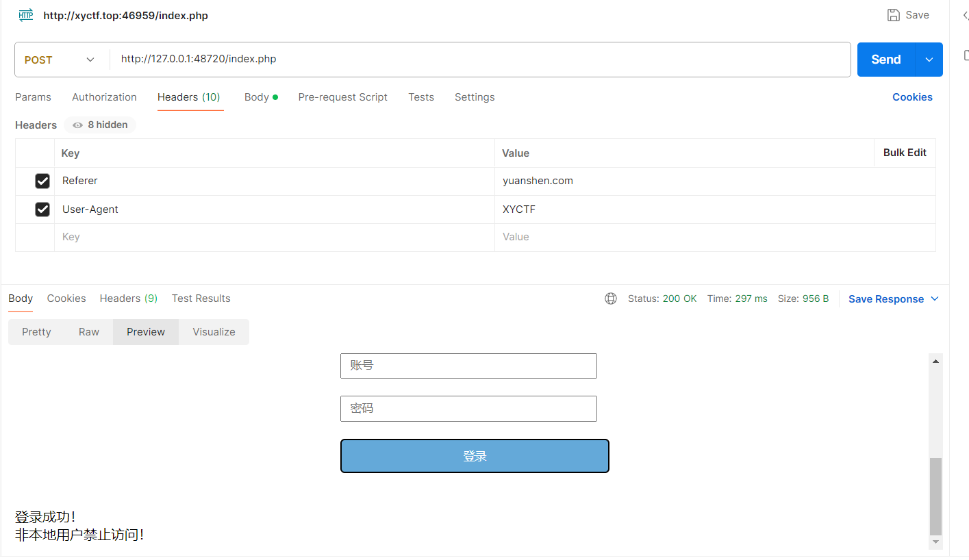Click the 登录 login button in preview
969x560 pixels.
(475, 456)
